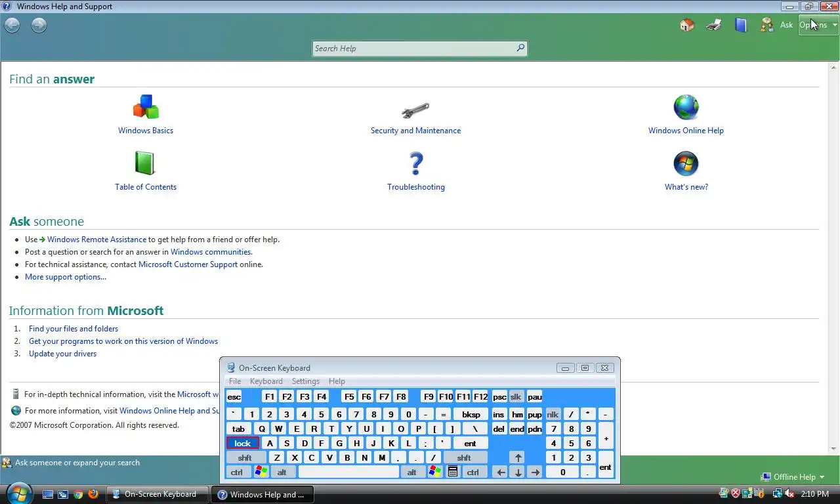
Task: Open Security and Maintenance wrench icon
Action: pos(415,110)
